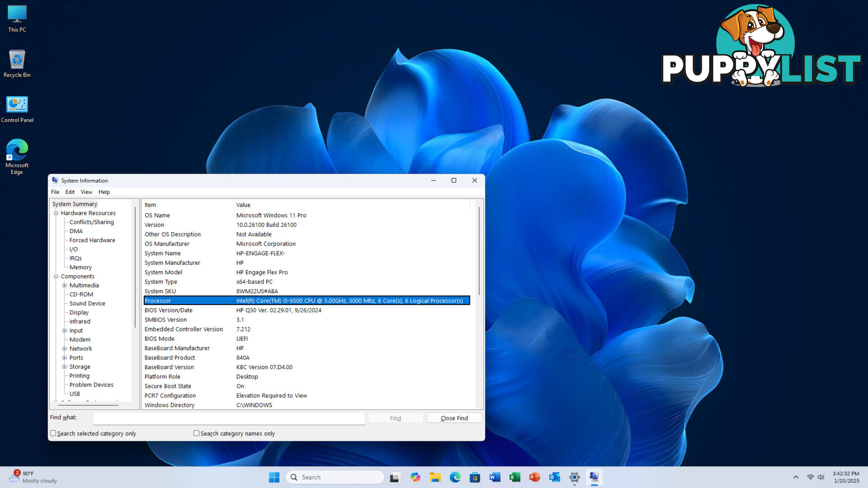Select the BIOS Version/Date row

[x=307, y=310]
